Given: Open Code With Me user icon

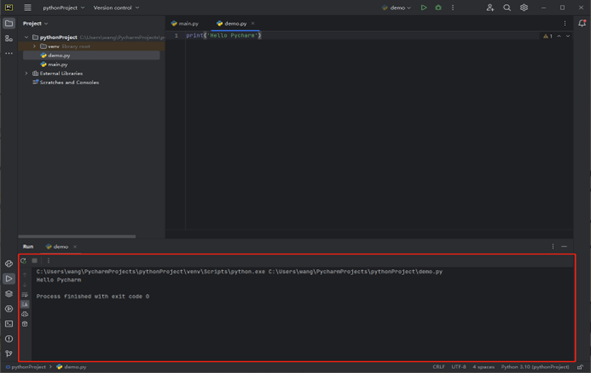Looking at the screenshot, I should pos(490,8).
